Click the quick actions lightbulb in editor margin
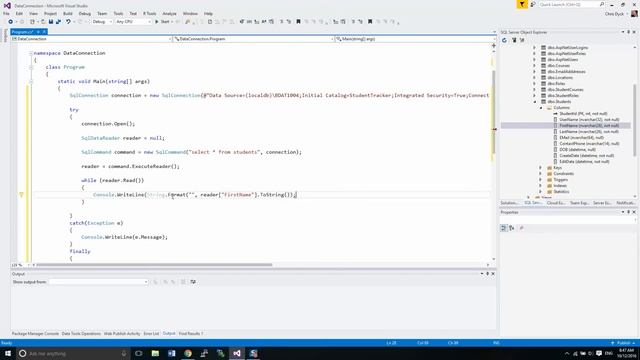This screenshot has width=640, height=360. (22, 195)
